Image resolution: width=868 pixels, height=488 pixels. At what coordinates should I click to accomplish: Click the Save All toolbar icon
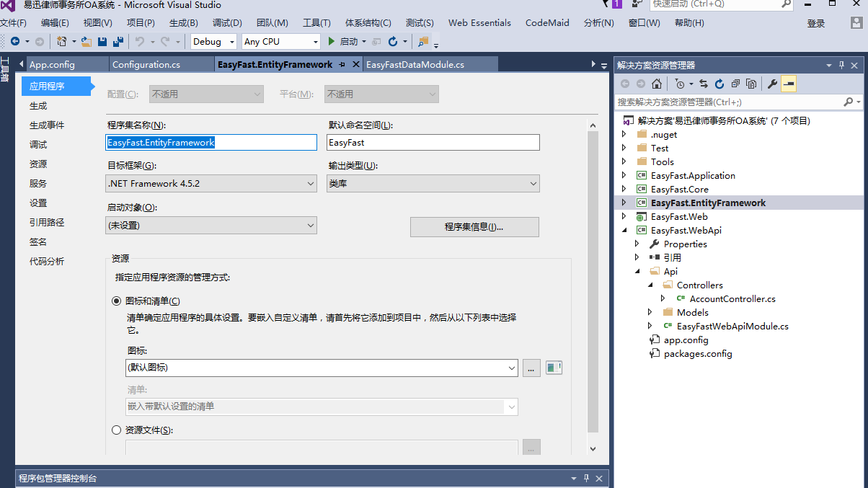(118, 42)
